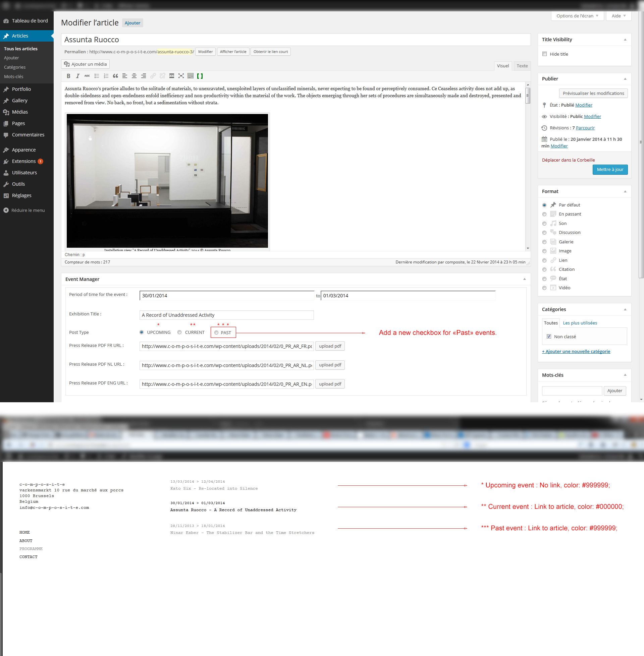Click Déplacer dans la Corbeille link

568,160
